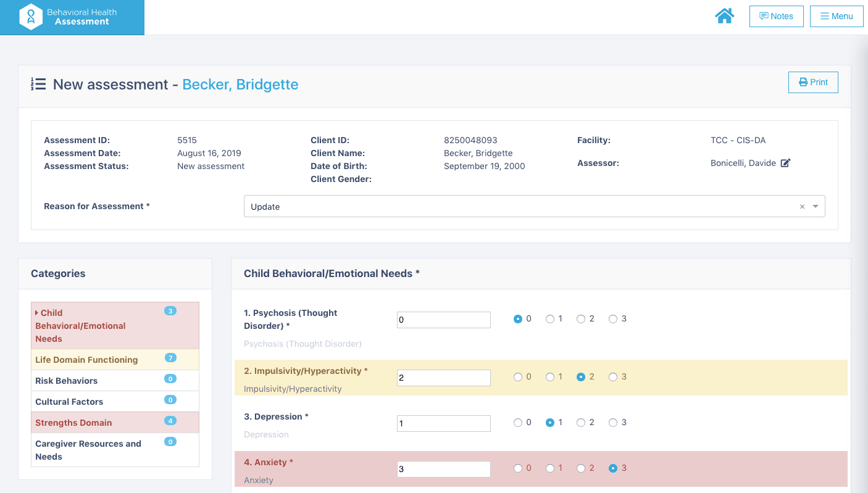Image resolution: width=868 pixels, height=493 pixels.
Task: Set Depression rating to 3
Action: [x=613, y=423]
